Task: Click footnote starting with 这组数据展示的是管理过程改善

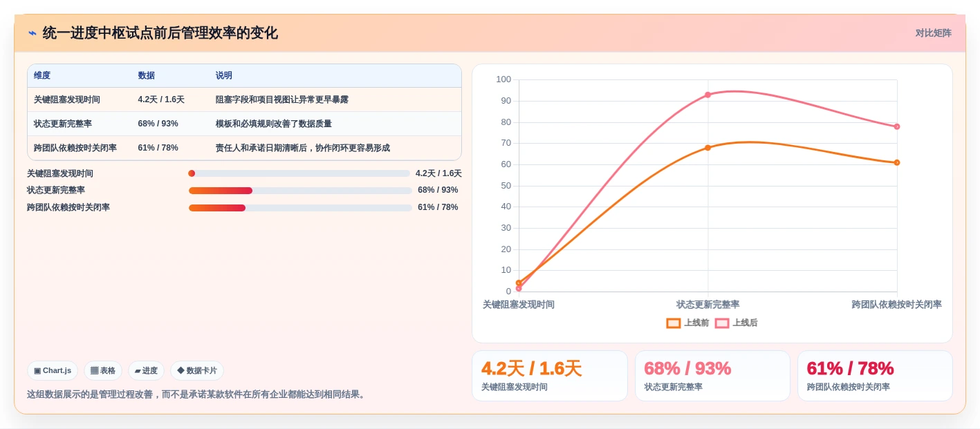Action: pyautogui.click(x=197, y=394)
